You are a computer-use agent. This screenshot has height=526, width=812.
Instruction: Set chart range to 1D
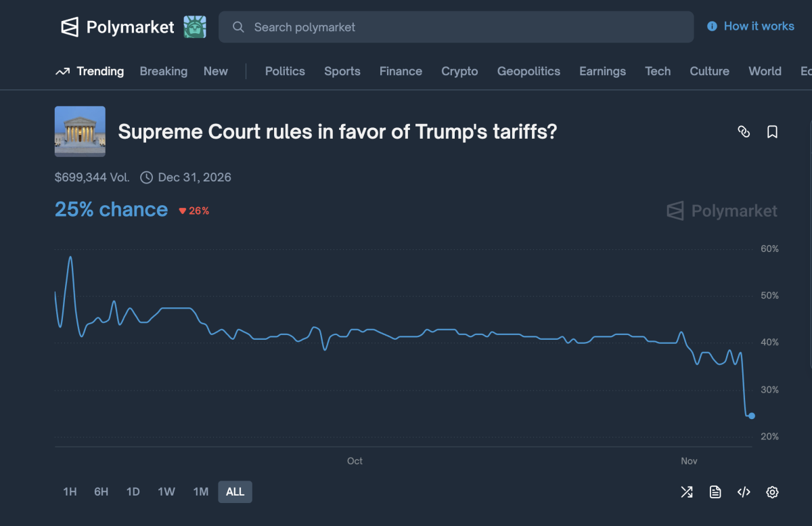coord(133,492)
